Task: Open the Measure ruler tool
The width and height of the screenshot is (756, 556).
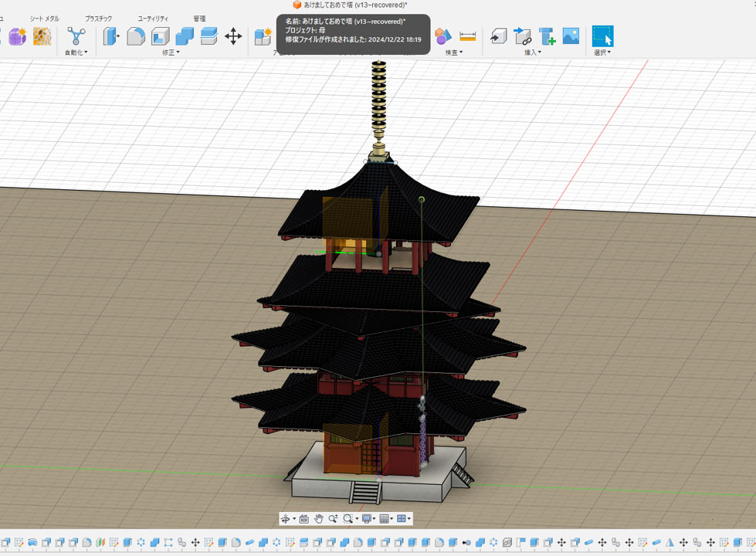Action: click(x=467, y=36)
